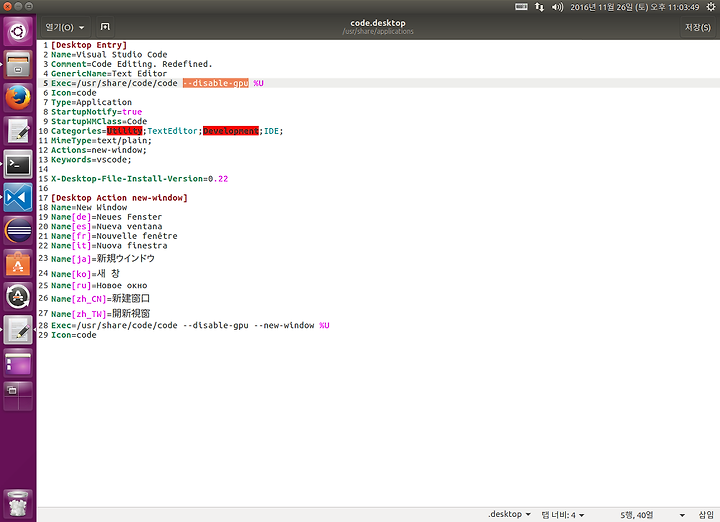The height and width of the screenshot is (522, 720).
Task: Click StartupNotify=true line
Action: (x=96, y=112)
